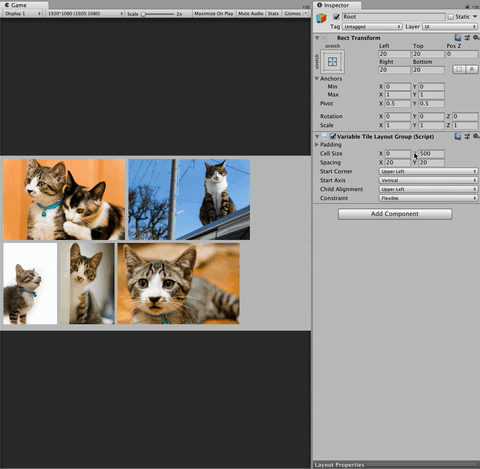Collapse the Rect Transform component

point(317,38)
